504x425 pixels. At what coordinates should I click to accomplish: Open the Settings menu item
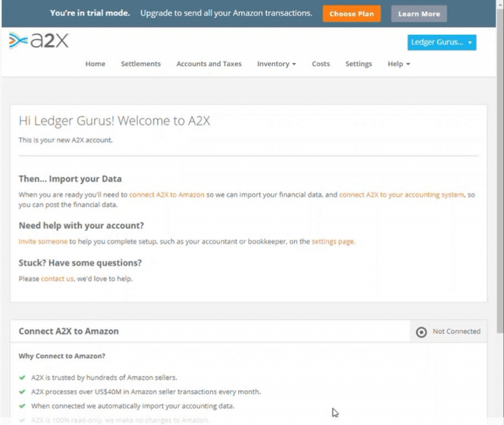pyautogui.click(x=359, y=64)
